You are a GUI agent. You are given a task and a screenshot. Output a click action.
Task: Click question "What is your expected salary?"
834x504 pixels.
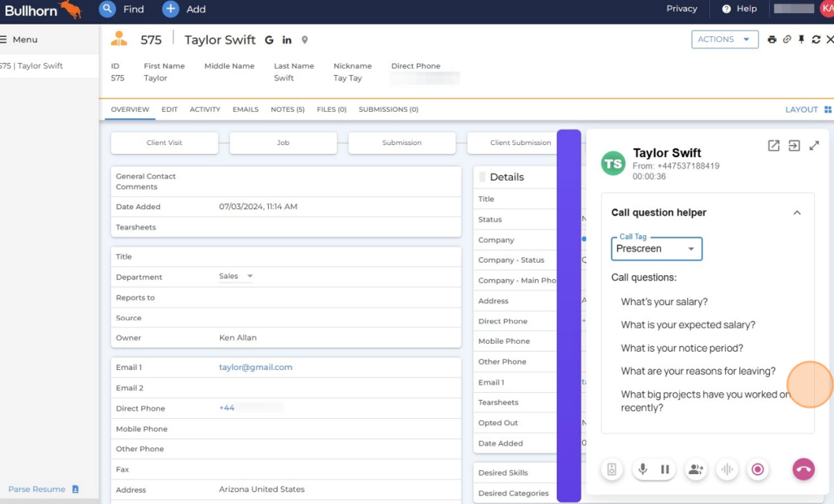point(688,325)
